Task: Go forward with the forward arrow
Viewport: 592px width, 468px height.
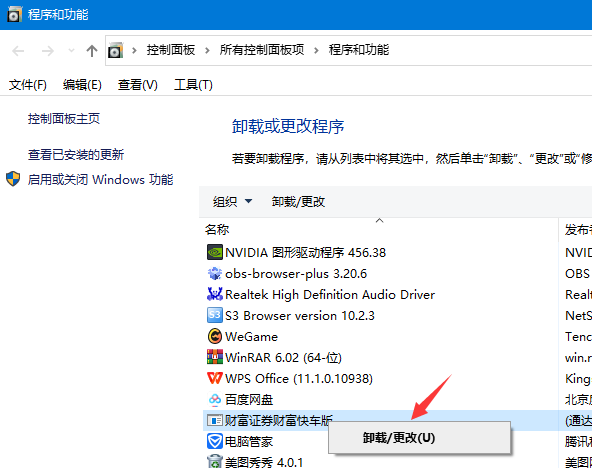Action: pos(48,51)
